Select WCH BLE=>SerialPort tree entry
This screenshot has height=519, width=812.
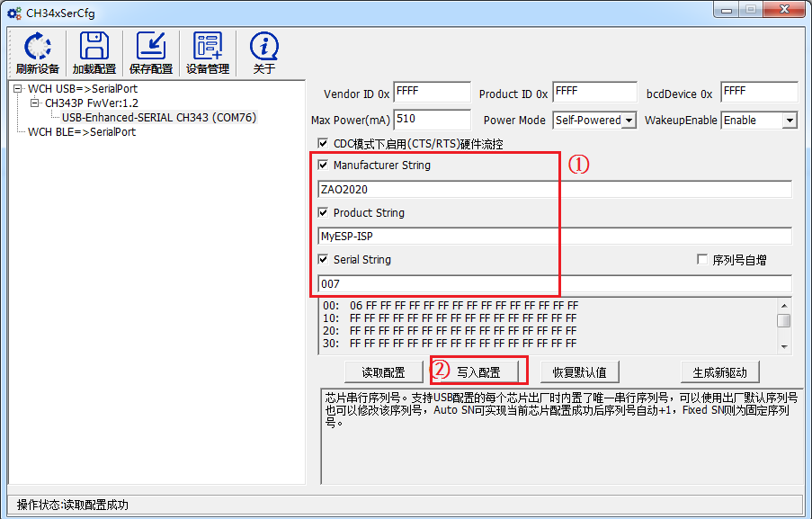tap(81, 132)
